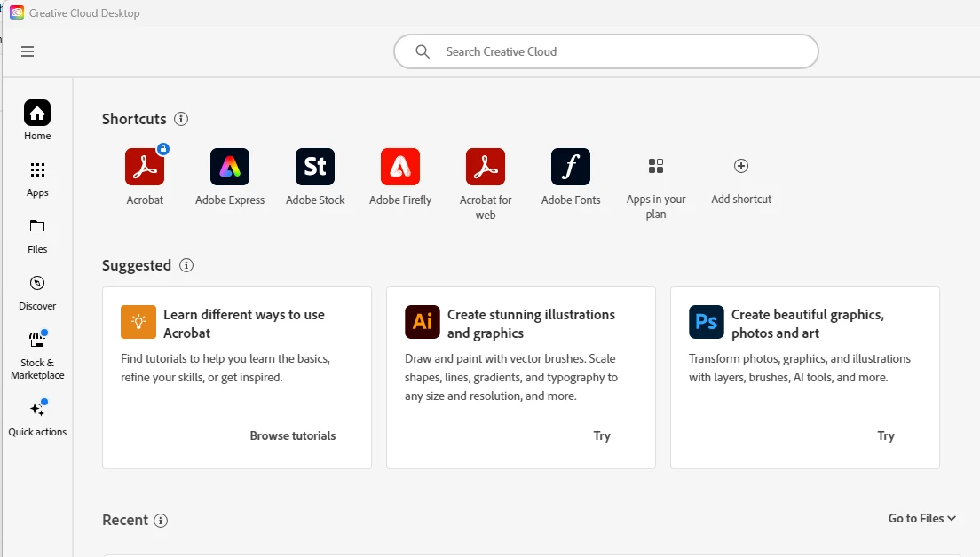The width and height of the screenshot is (980, 557).
Task: Go to Home in the sidebar
Action: click(37, 121)
